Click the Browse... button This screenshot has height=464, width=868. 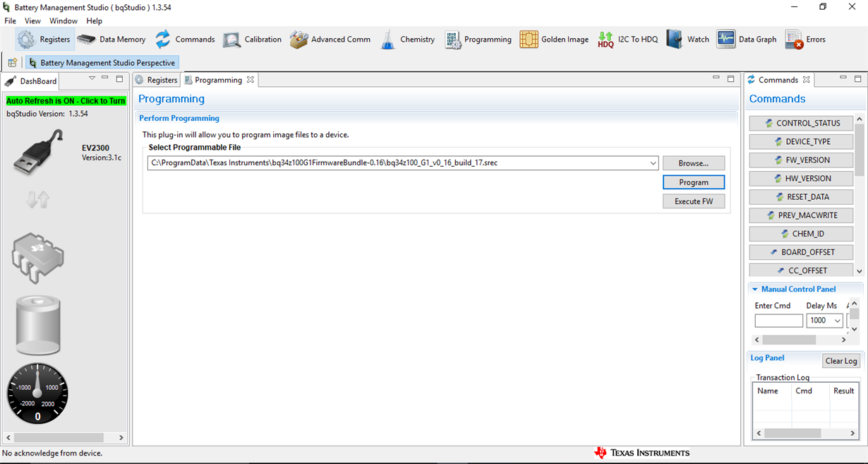pos(694,163)
